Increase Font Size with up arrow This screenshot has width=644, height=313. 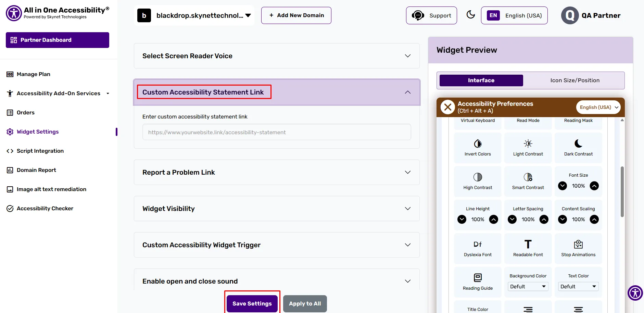coord(594,186)
